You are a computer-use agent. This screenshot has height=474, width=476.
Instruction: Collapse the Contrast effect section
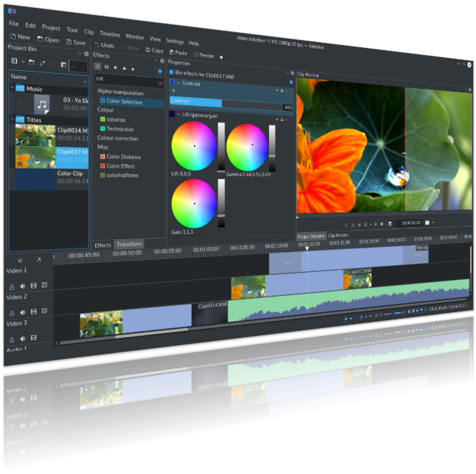pos(178,82)
